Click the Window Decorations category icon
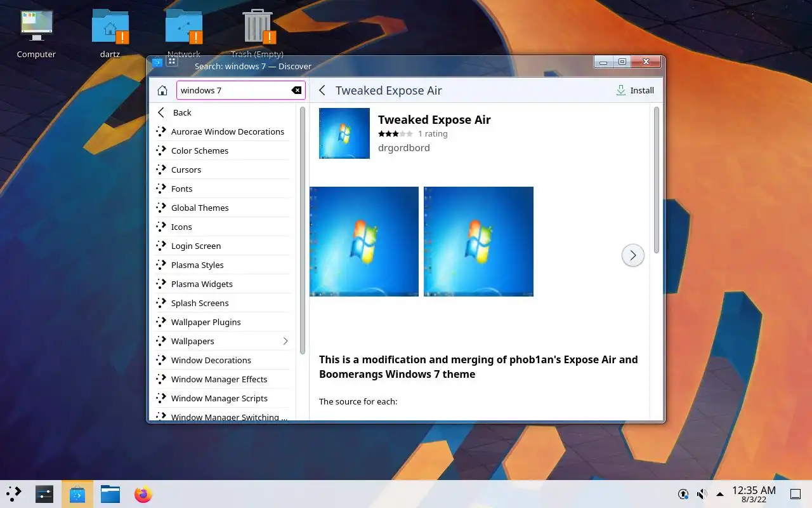The width and height of the screenshot is (812, 508). point(161,360)
